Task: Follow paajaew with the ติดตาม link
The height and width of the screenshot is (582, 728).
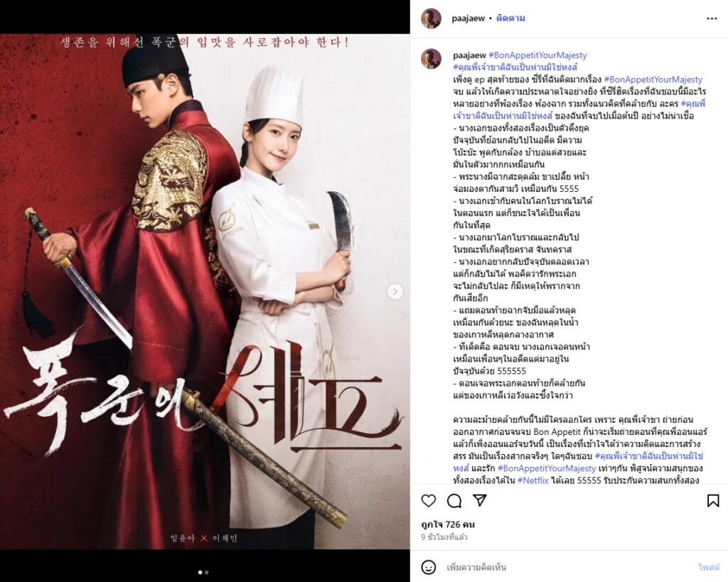Action: point(510,18)
